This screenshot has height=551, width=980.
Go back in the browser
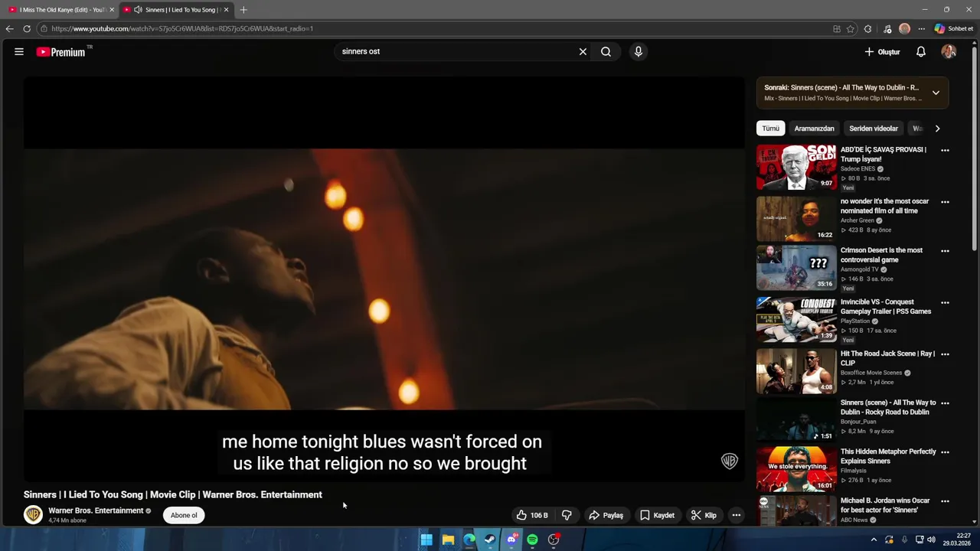pos(9,29)
